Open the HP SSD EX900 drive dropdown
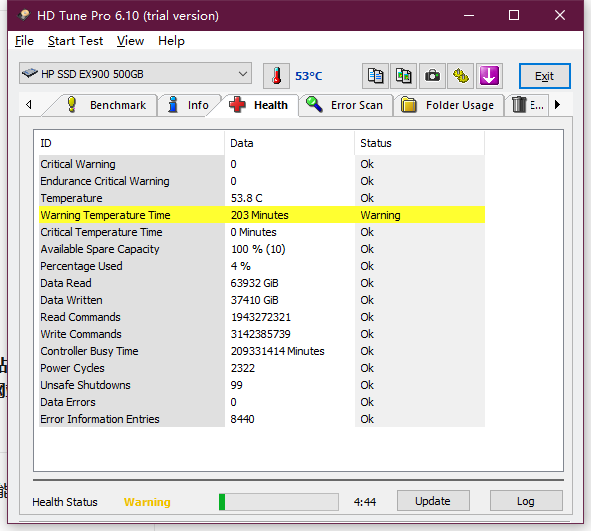The height and width of the screenshot is (531, 591). pos(135,73)
